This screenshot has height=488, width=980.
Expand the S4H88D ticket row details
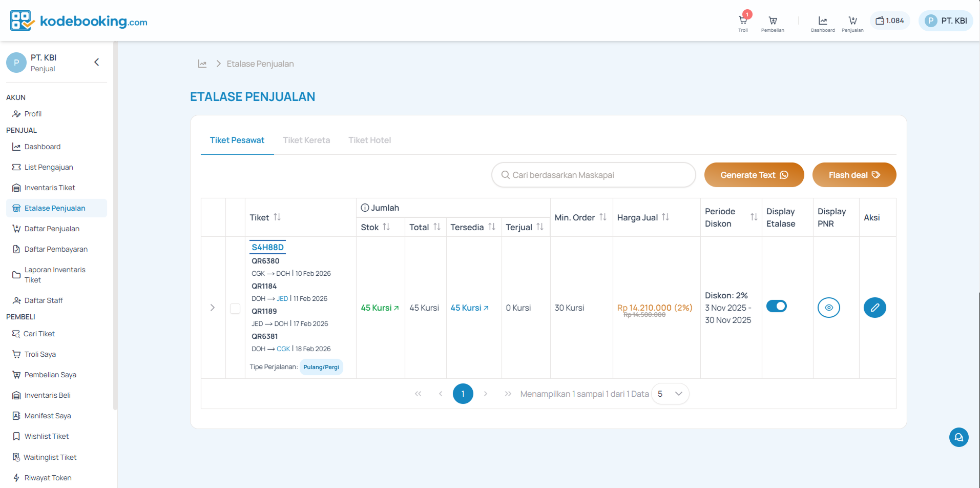[x=213, y=308]
